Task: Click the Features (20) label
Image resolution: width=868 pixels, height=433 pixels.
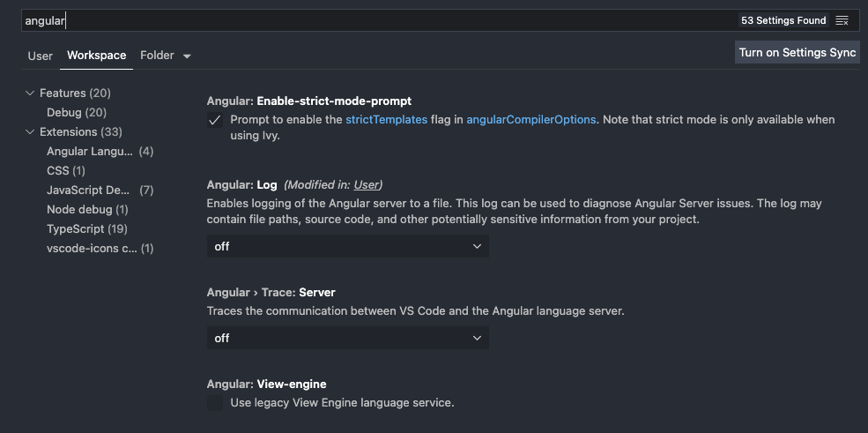Action: pos(75,93)
